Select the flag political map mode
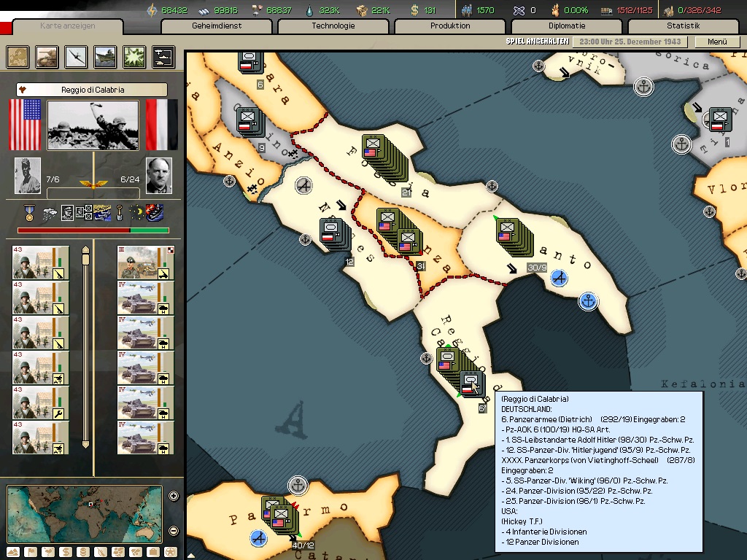 (x=31, y=553)
